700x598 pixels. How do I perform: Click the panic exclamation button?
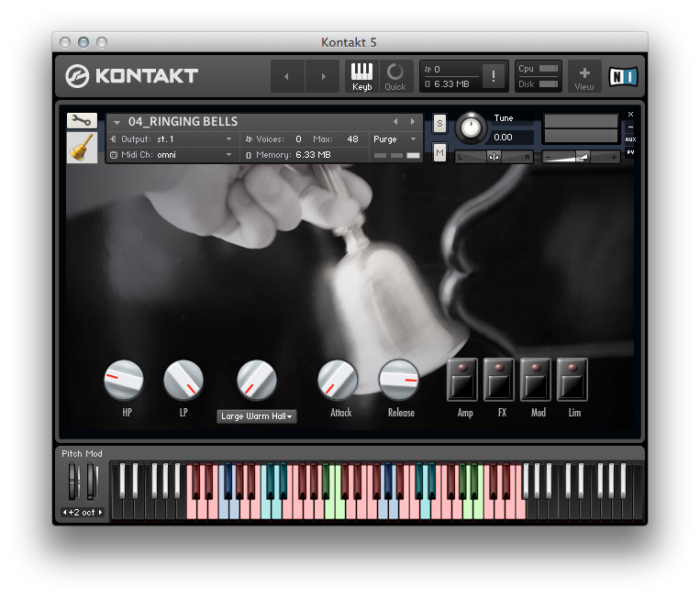click(494, 76)
